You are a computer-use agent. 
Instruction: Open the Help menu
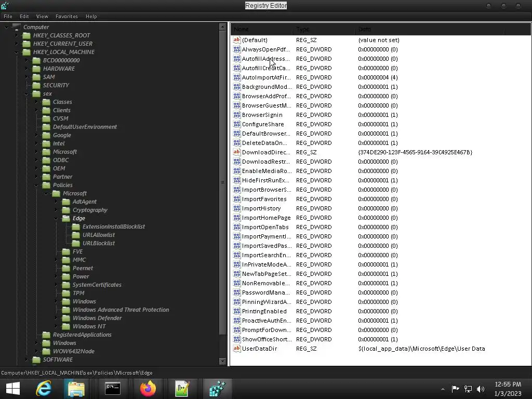91,16
